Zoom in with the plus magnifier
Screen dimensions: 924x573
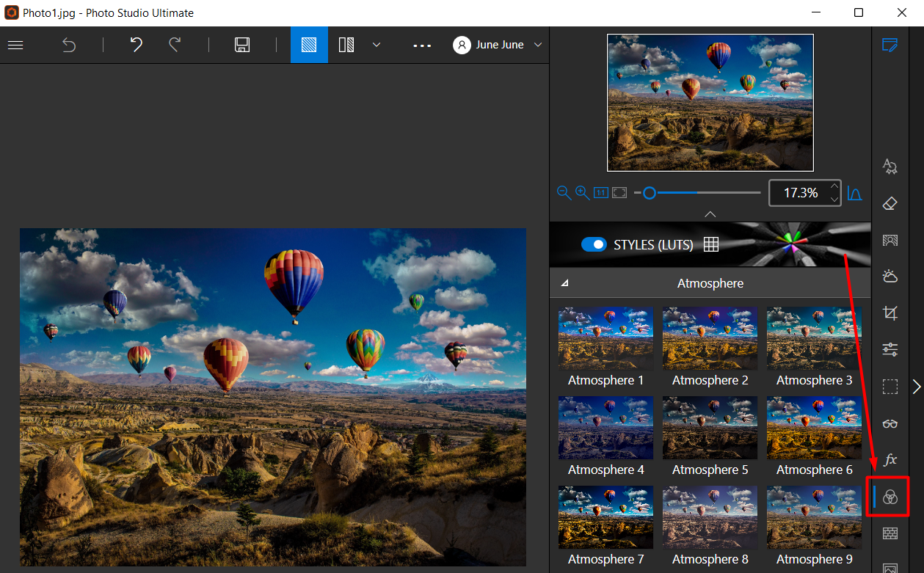[x=582, y=193]
